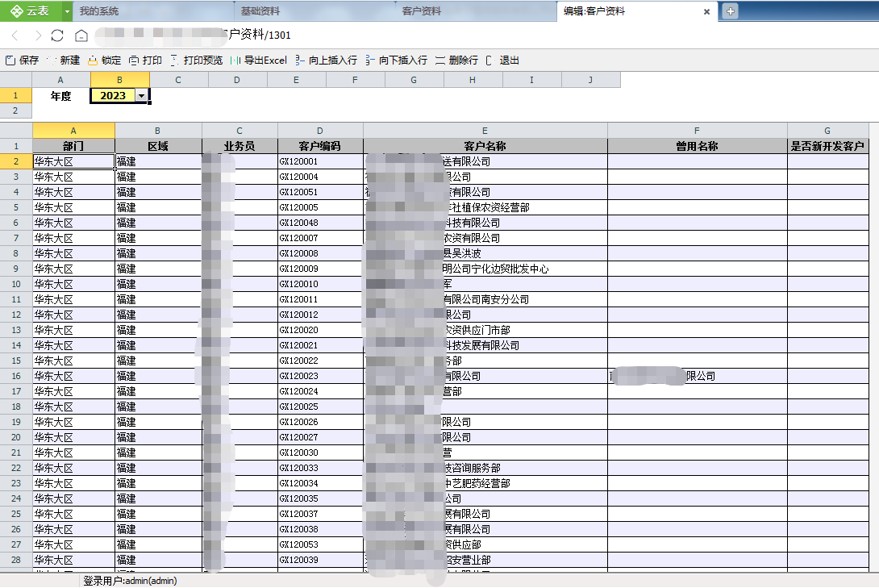Click lower grid column letter G
The image size is (879, 588).
[827, 130]
